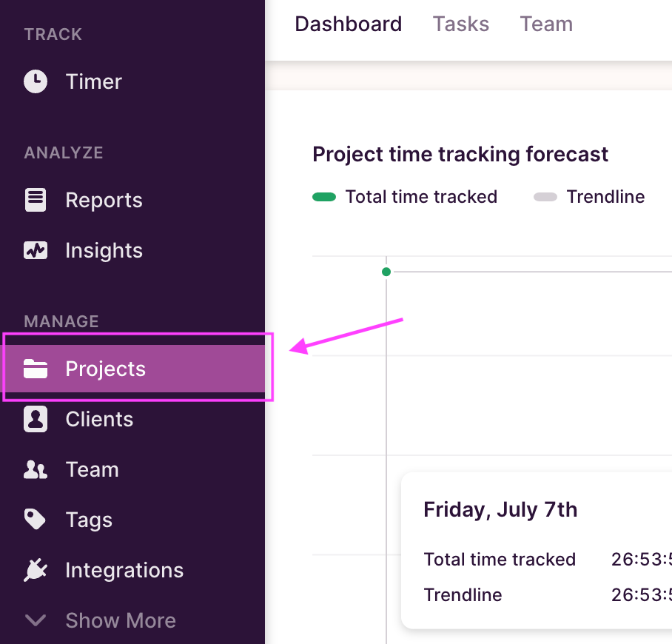
Task: Click the Insights pulse icon
Action: click(x=36, y=250)
